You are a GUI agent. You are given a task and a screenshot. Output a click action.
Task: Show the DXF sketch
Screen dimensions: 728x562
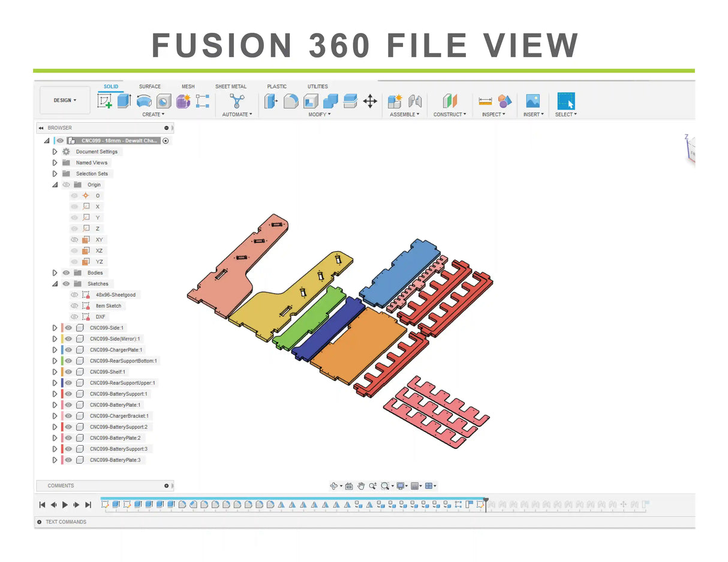(x=74, y=316)
